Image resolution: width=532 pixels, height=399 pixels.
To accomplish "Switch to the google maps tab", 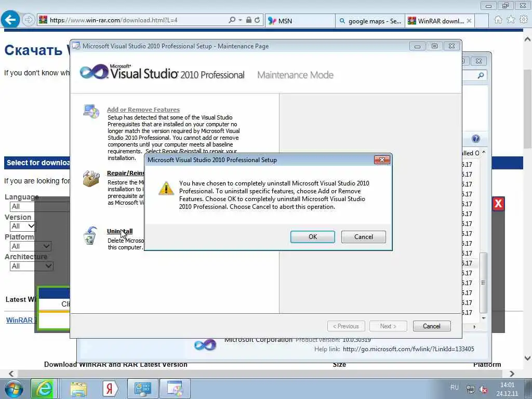I will pyautogui.click(x=370, y=21).
